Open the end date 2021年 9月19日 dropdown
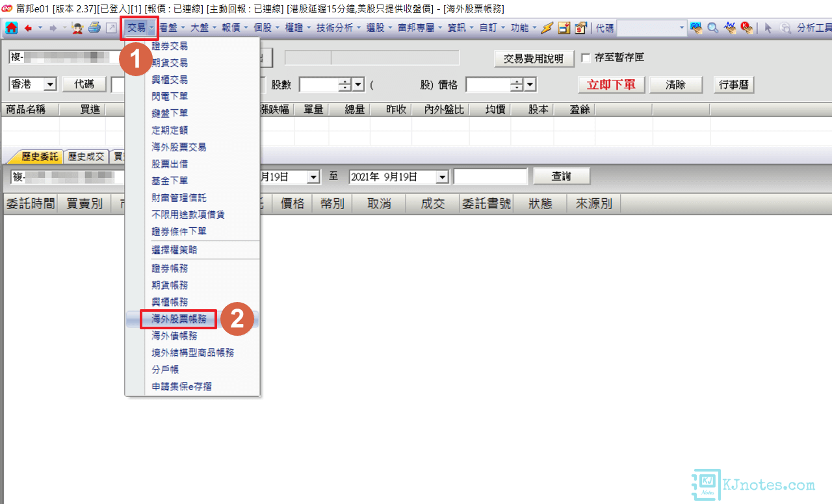832x504 pixels. [x=443, y=177]
